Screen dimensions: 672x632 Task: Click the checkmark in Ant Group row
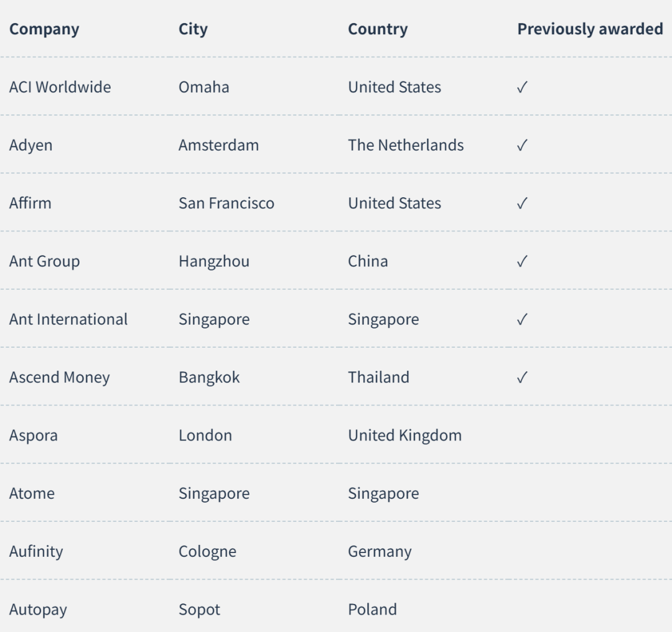(x=522, y=261)
